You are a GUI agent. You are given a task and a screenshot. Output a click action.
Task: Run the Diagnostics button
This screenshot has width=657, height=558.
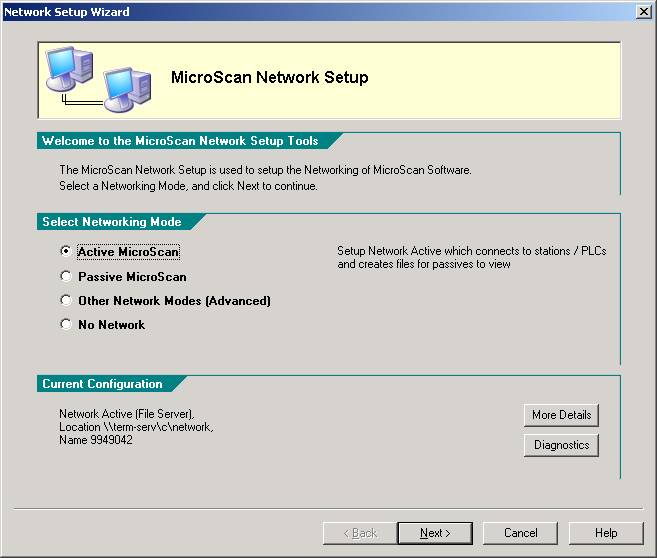tap(561, 445)
